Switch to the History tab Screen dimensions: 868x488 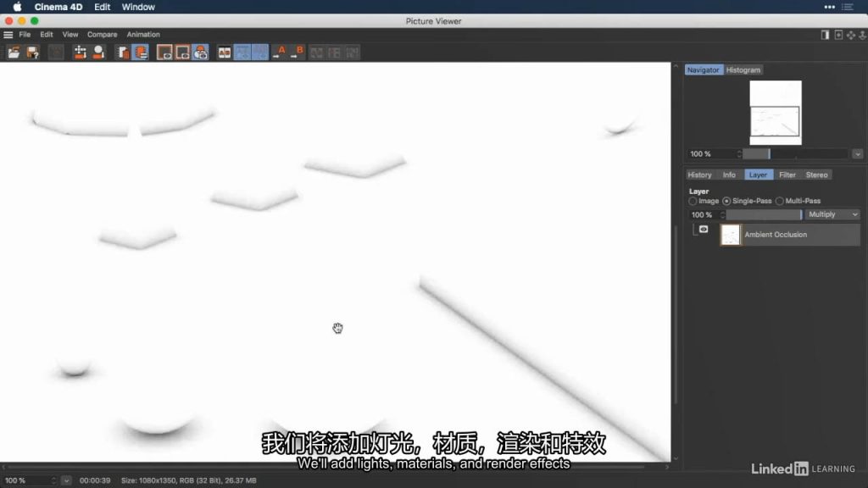[x=699, y=175]
